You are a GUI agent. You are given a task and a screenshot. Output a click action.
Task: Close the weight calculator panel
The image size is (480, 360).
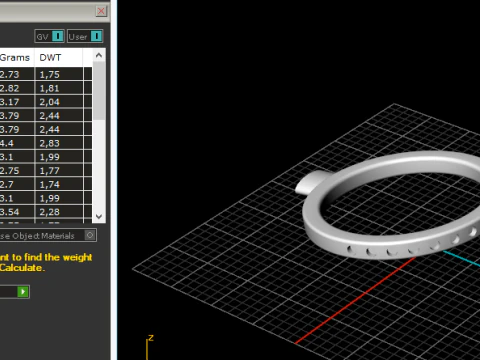point(101,11)
